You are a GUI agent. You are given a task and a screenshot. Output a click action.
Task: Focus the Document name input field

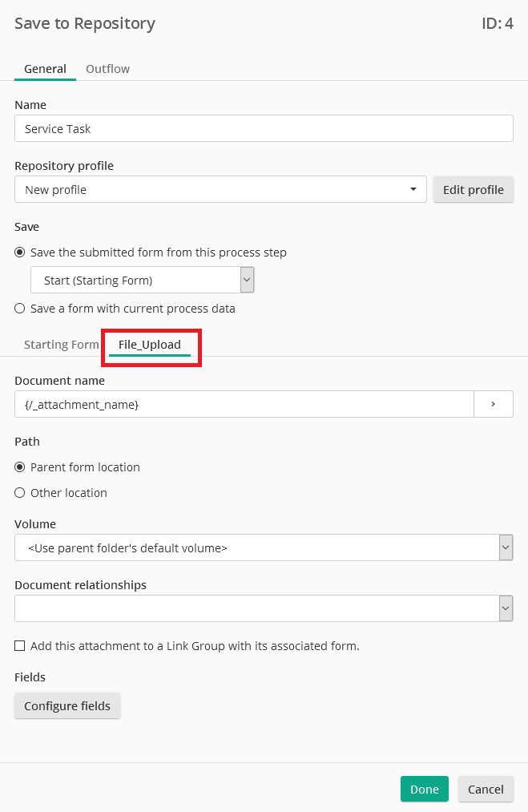pos(244,404)
